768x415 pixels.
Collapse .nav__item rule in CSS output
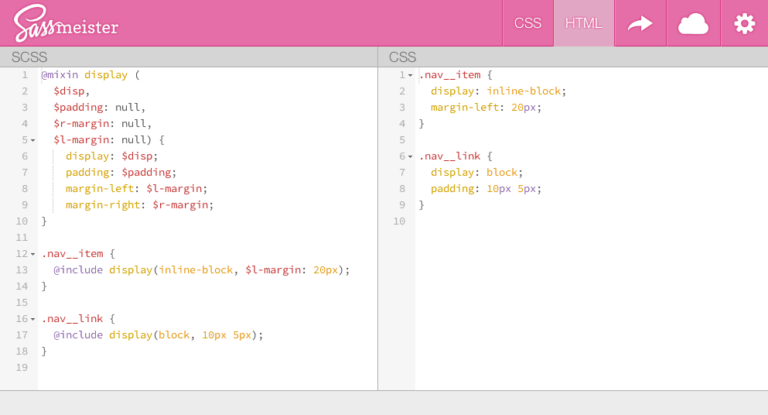410,75
